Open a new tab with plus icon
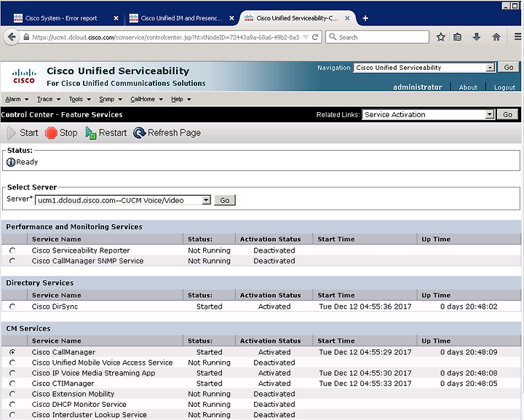The image size is (524, 420). [365, 18]
